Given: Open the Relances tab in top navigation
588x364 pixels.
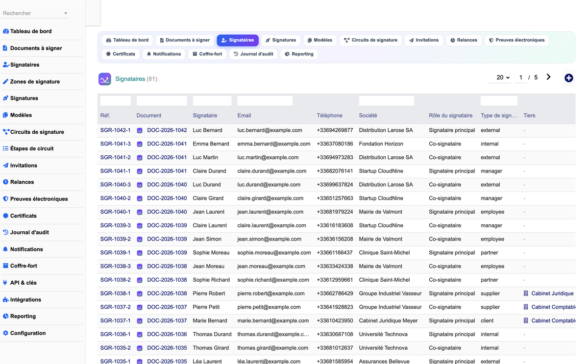Looking at the screenshot, I should (464, 40).
